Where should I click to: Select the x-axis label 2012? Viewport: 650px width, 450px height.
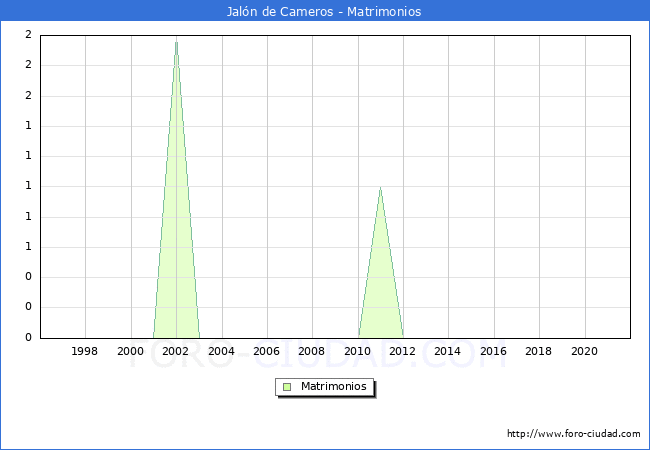point(403,351)
